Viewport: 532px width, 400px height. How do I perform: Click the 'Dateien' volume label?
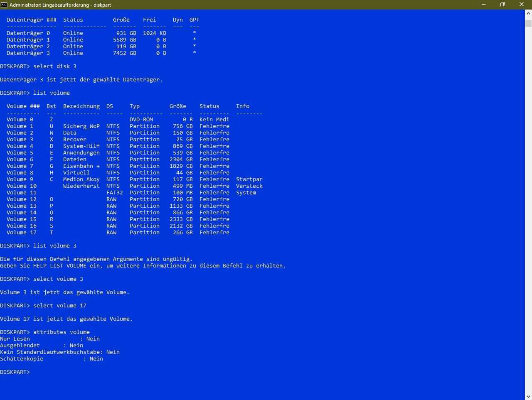tap(75, 160)
